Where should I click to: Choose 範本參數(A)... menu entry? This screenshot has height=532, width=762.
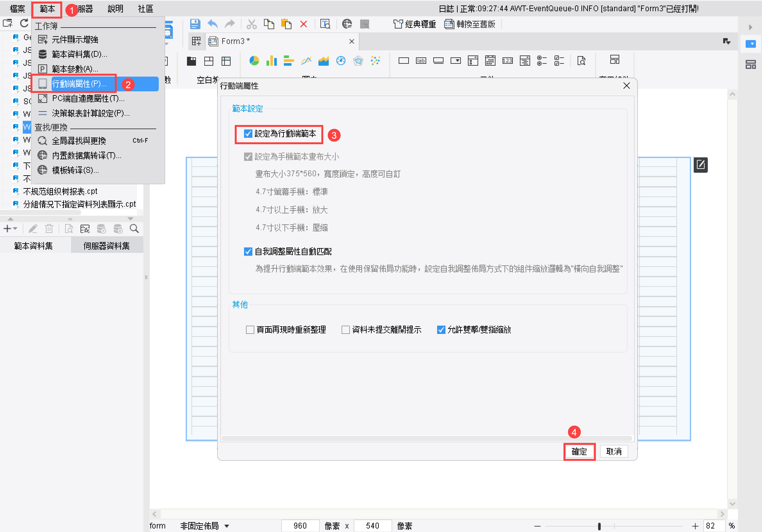click(x=75, y=69)
